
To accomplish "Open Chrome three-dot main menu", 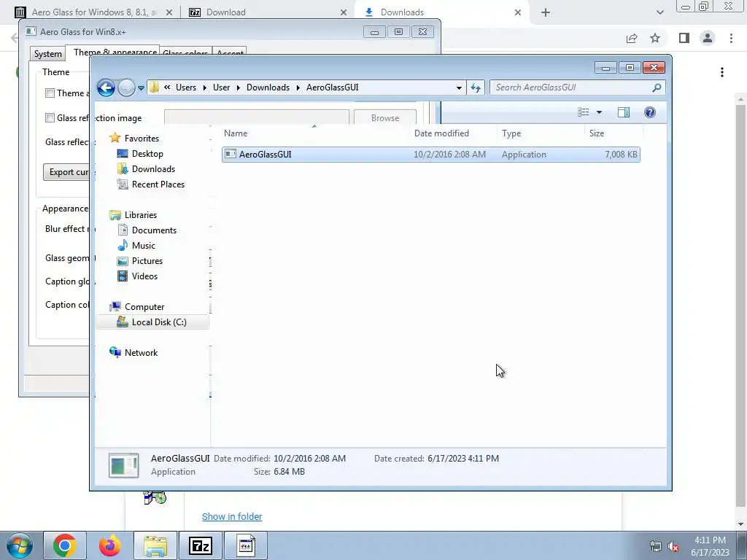I will 731,38.
